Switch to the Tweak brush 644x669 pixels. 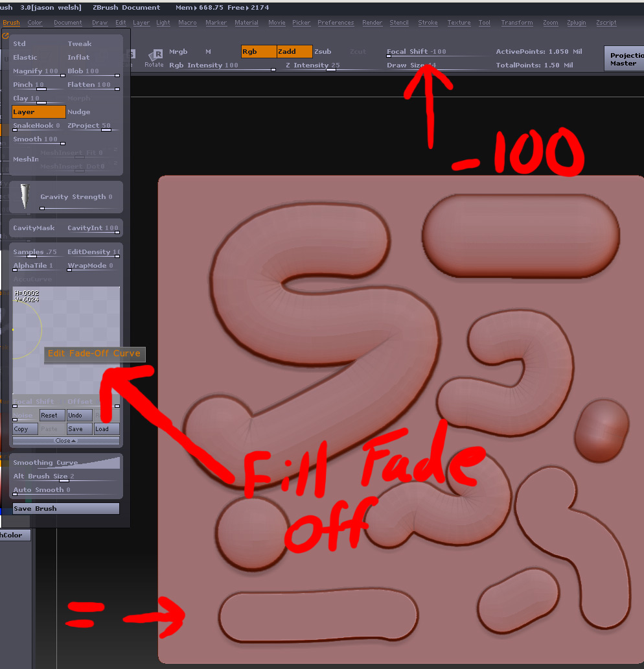click(x=78, y=43)
